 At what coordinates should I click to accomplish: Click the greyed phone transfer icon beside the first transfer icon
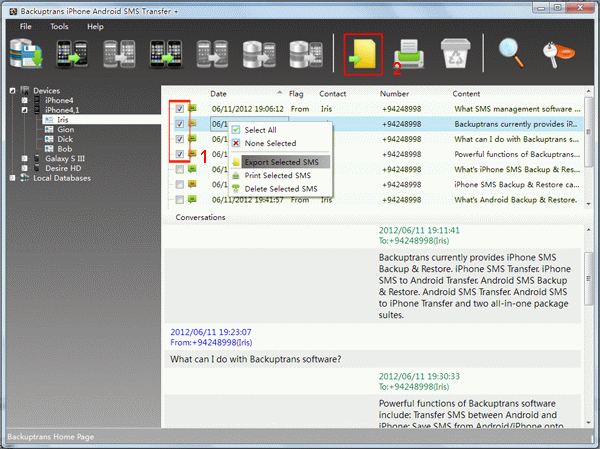(119, 54)
